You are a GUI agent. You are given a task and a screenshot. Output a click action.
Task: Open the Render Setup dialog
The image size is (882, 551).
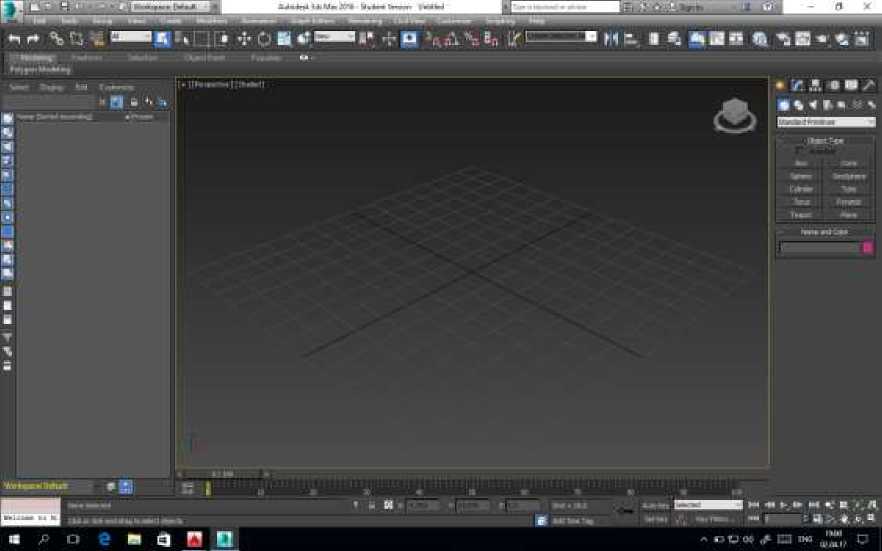coord(783,39)
